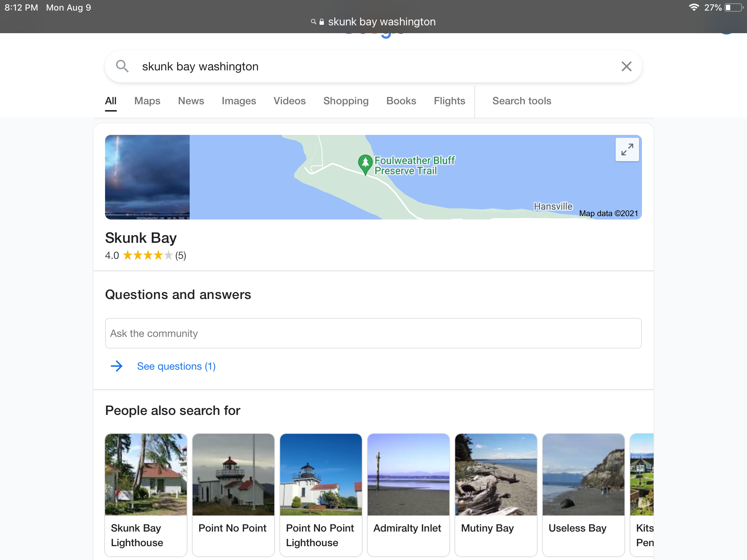Open the Mutiny Bay card
Viewport: 747px width, 560px height.
pos(496,495)
